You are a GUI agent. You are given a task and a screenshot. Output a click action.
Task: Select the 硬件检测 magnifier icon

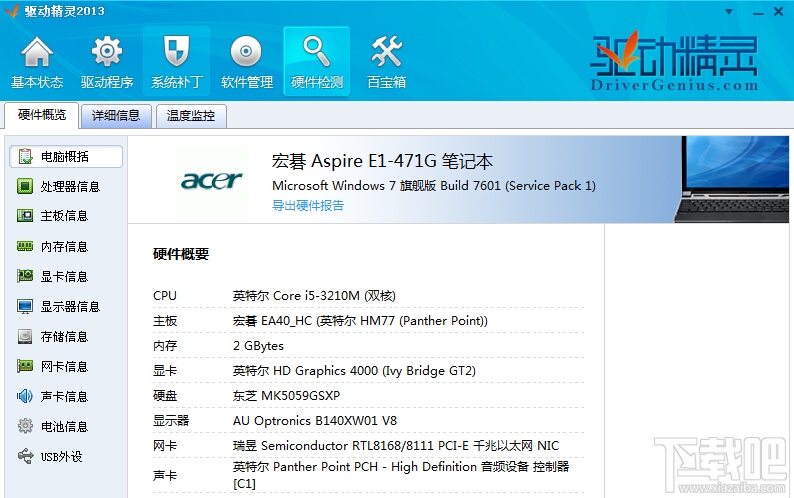coord(316,51)
